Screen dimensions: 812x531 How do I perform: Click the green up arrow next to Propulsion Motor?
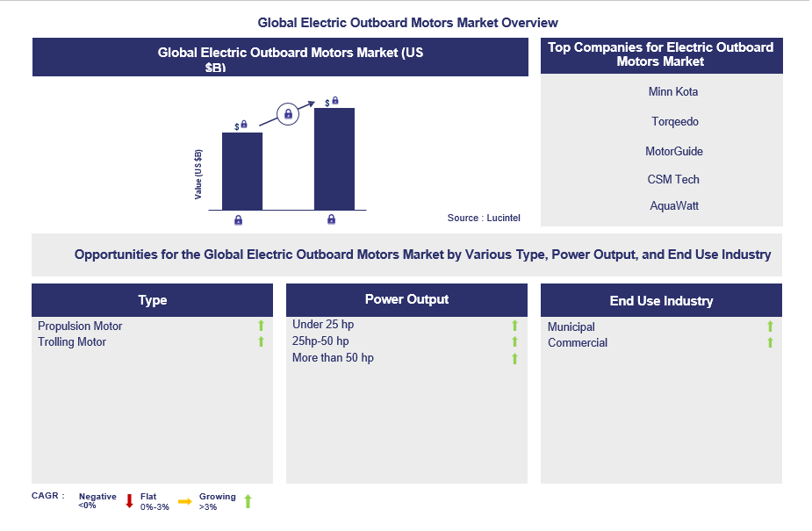click(x=261, y=326)
